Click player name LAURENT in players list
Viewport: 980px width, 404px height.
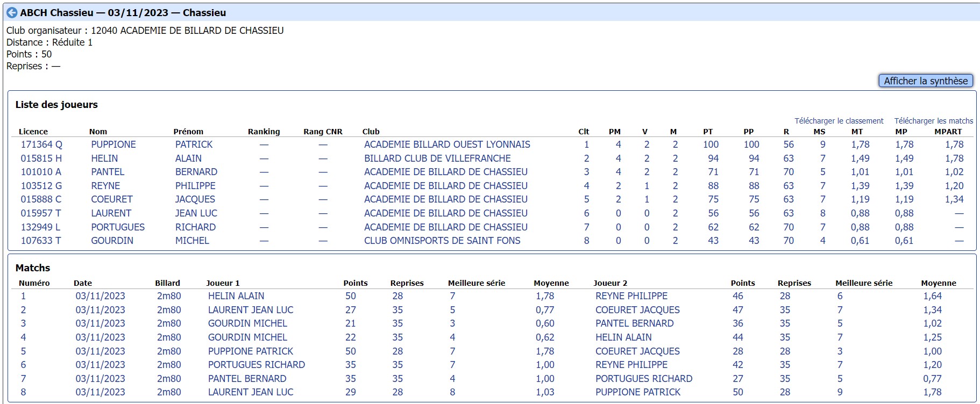[111, 213]
